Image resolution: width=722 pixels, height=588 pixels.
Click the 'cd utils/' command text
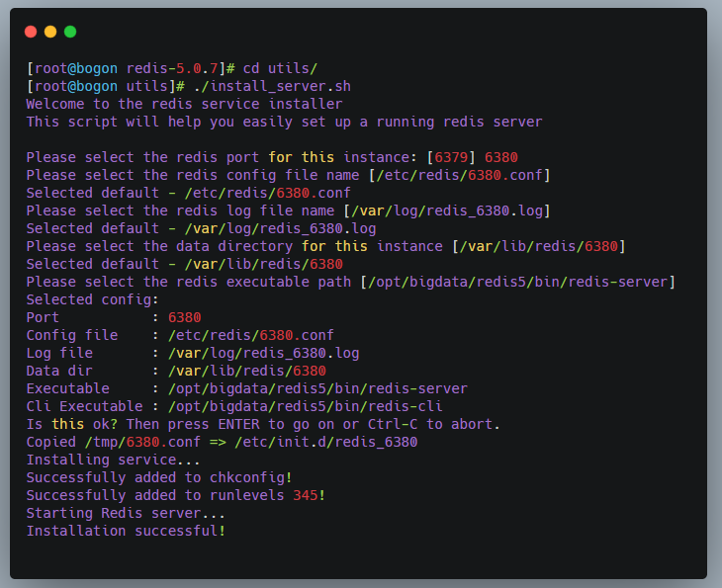tap(280, 68)
